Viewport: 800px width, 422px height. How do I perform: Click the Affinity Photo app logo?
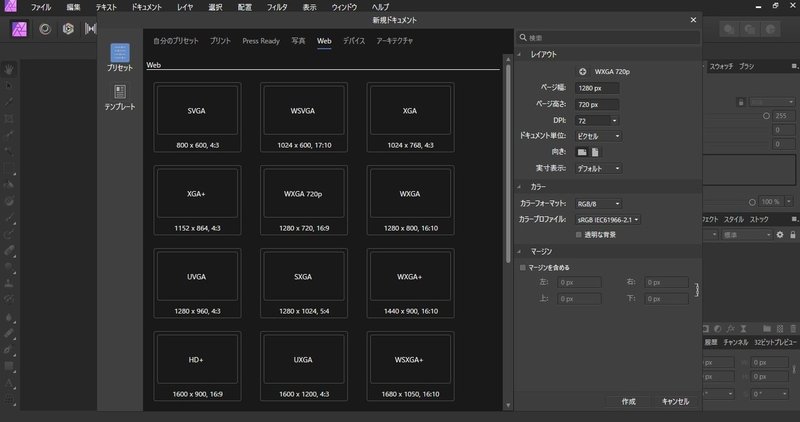(10, 6)
